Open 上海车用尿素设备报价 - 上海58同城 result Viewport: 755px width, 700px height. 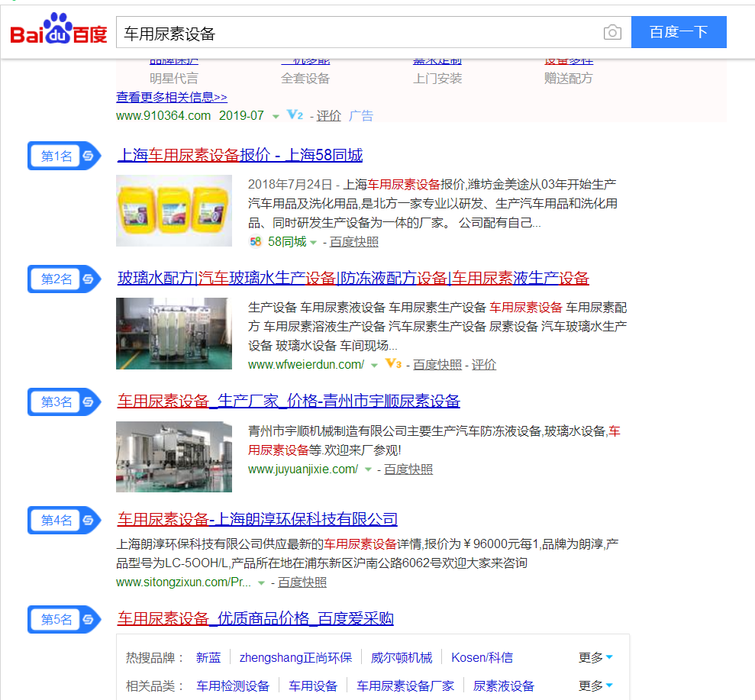click(240, 155)
